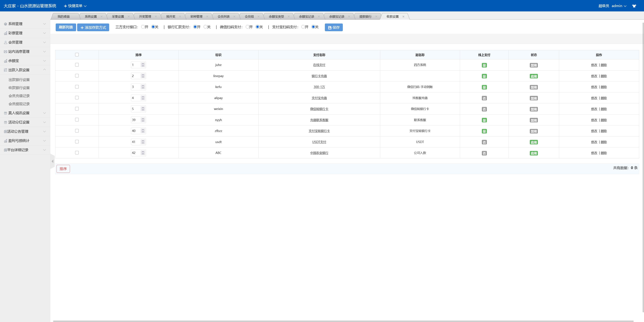Open 会员充值记录 in the sidebar submenu
This screenshot has width=644, height=322.
(x=19, y=96)
